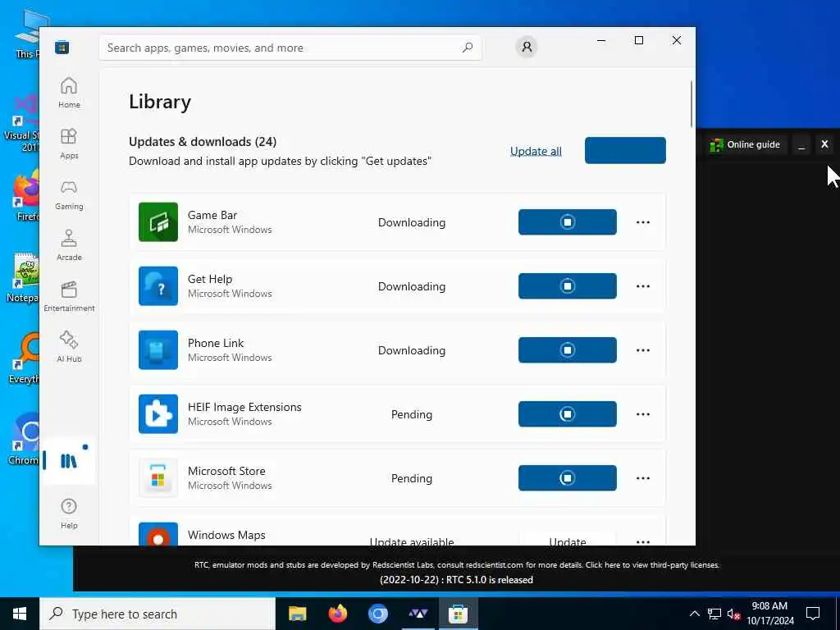Open the taskbar clock and date
Image resolution: width=840 pixels, height=630 pixels.
(769, 614)
